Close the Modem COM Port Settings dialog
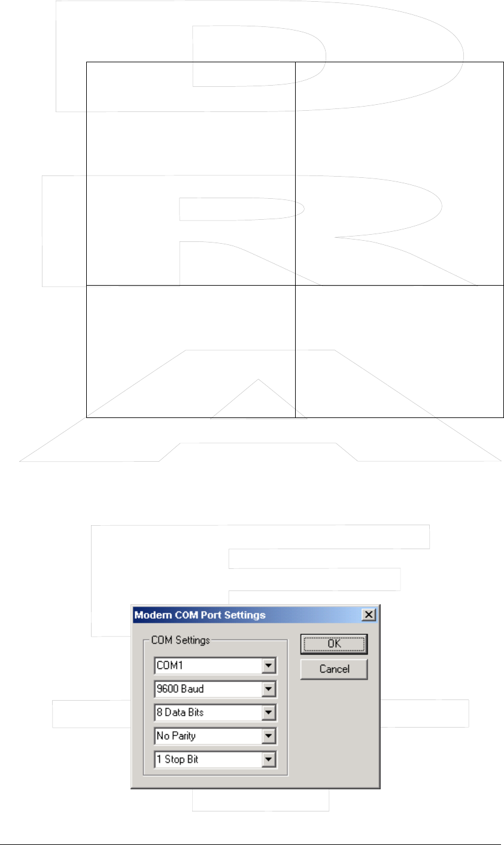 369,614
